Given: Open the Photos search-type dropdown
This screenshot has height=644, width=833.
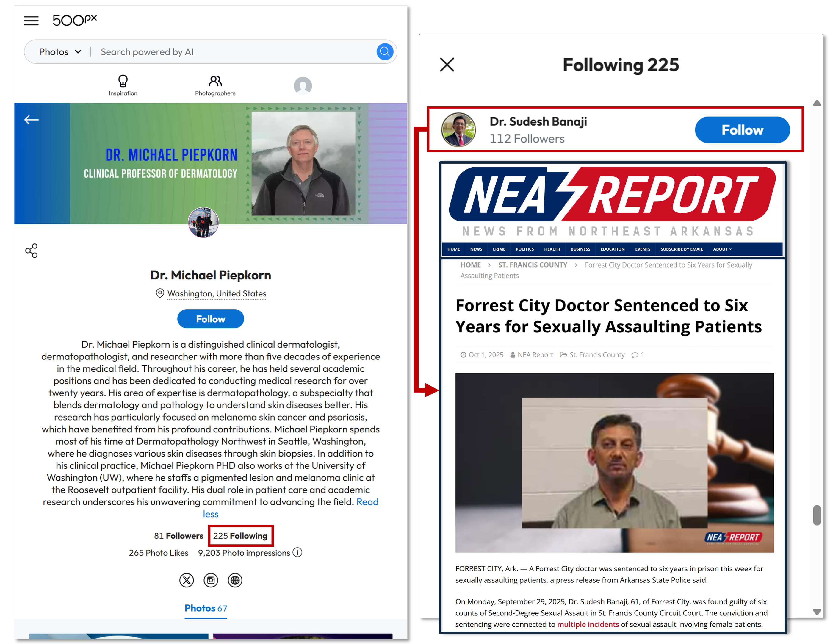Looking at the screenshot, I should click(x=60, y=52).
